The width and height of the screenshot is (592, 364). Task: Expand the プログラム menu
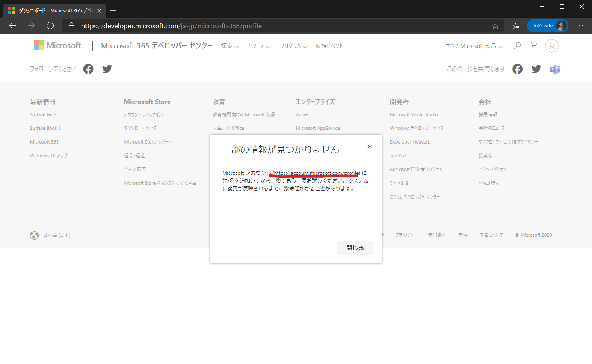click(x=293, y=46)
